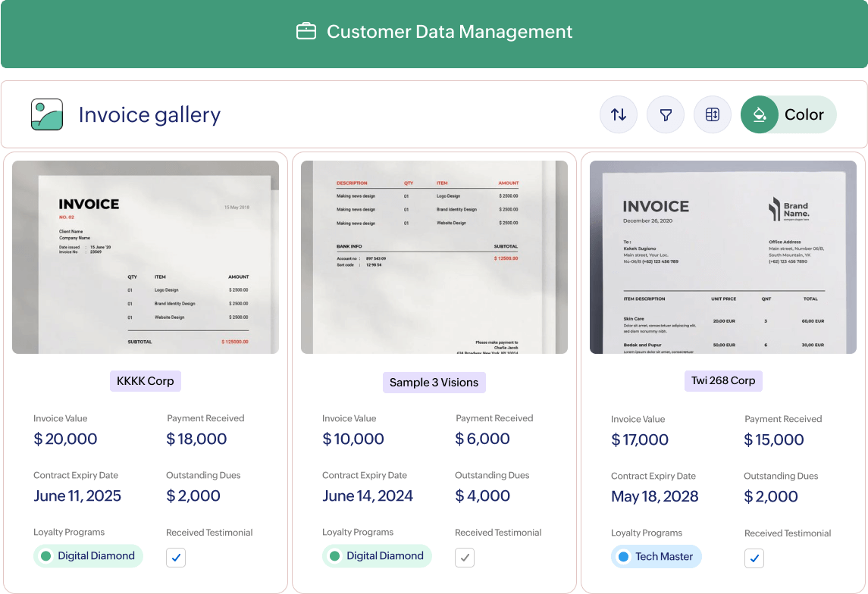Click the Customer Data Management title
This screenshot has height=594, width=868.
click(x=450, y=32)
